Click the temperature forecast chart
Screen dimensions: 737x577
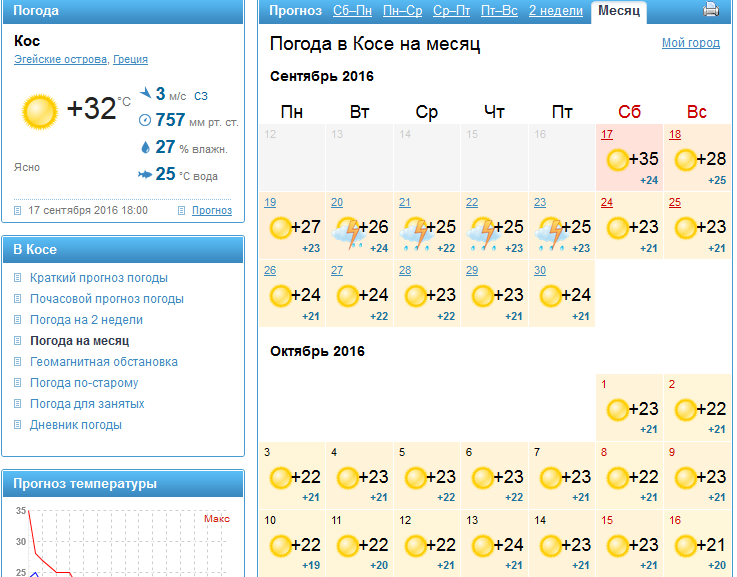(122, 540)
